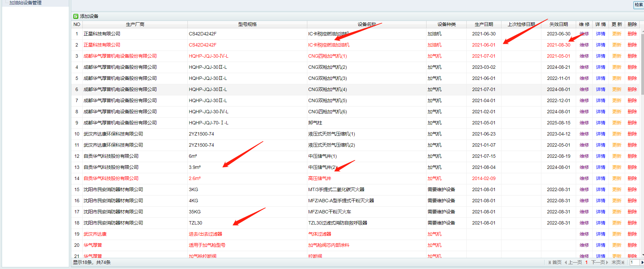The image size is (644, 269).
Task: Click the go arrow beside page number box
Action: (x=642, y=262)
